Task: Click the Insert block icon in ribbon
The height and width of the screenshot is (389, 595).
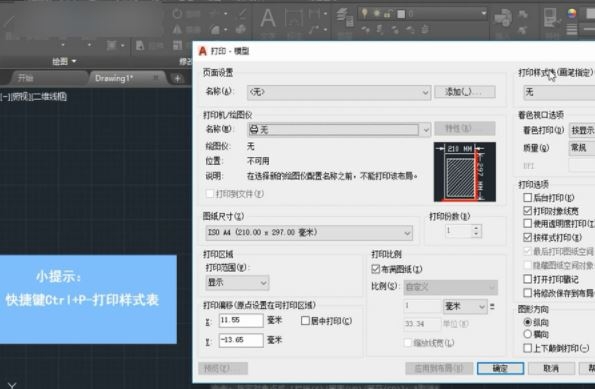Action: [503, 18]
